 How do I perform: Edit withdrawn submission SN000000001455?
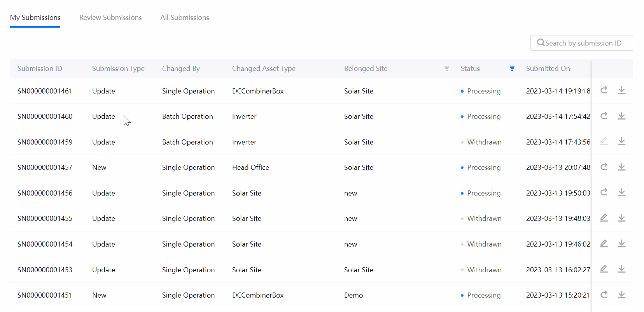[604, 218]
